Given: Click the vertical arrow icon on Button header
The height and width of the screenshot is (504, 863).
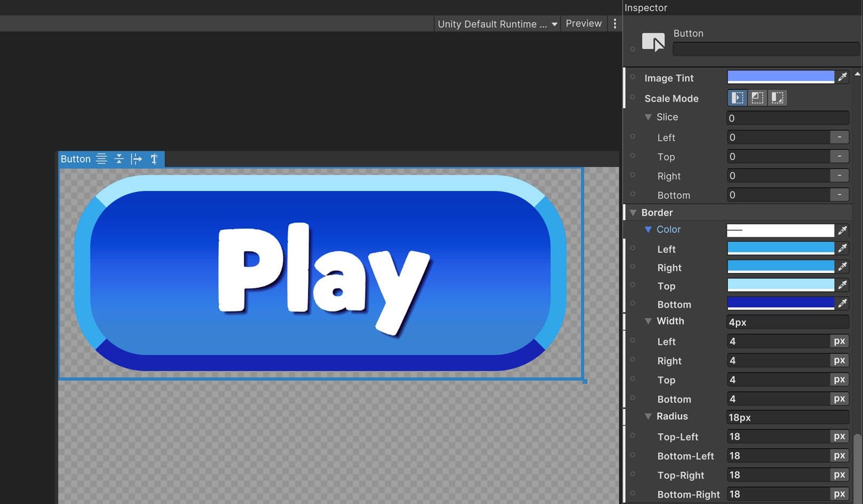Looking at the screenshot, I should 154,158.
